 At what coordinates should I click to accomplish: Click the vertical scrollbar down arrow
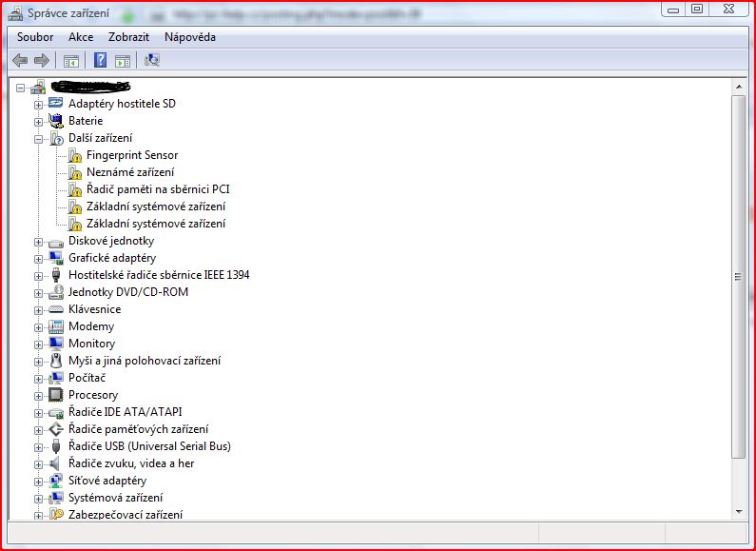[x=739, y=512]
